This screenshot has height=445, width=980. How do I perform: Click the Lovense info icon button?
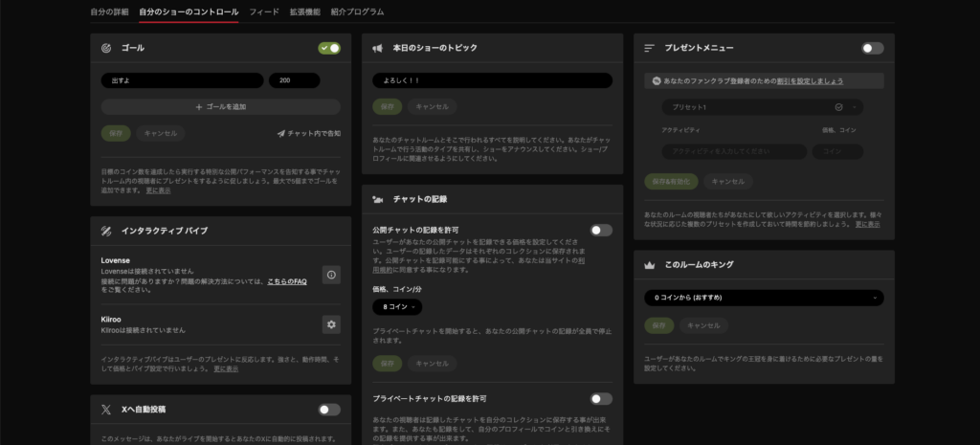click(331, 275)
